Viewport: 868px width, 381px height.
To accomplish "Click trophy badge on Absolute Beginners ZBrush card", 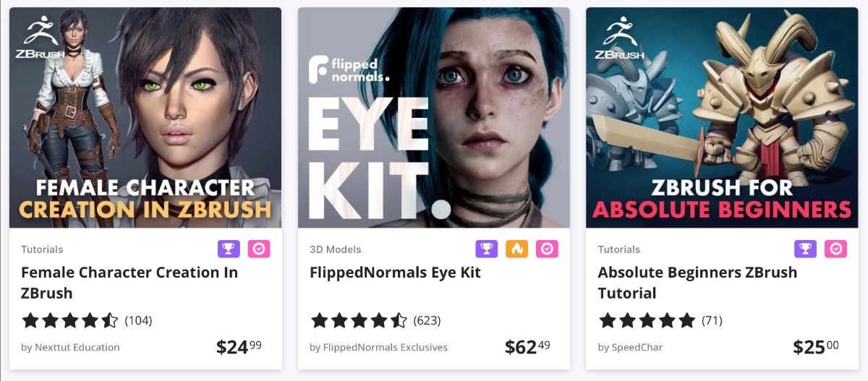I will click(806, 249).
